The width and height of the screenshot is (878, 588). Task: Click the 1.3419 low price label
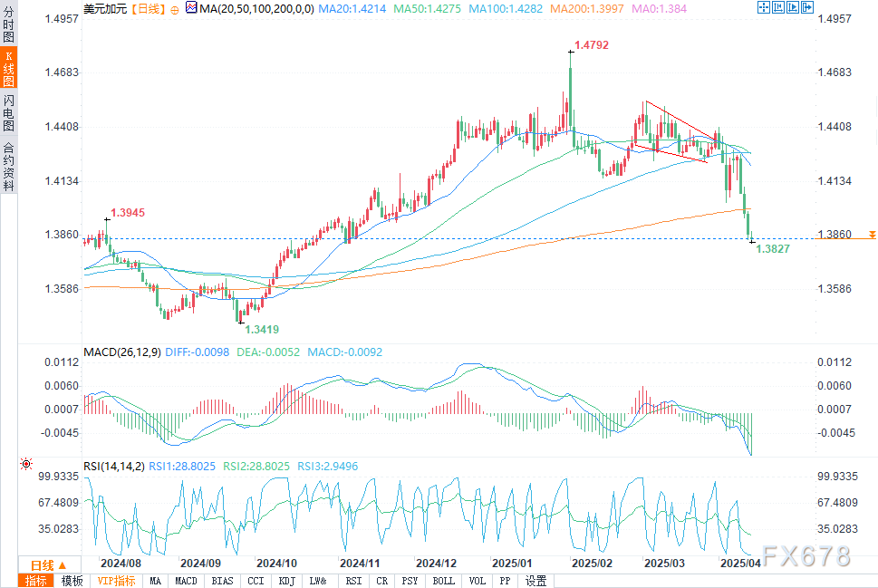point(262,329)
